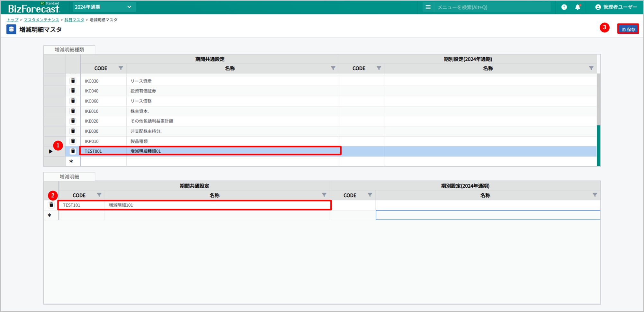Open CODE filter in 増減明細種類 期間共通設定
Viewport: 644px width, 312px height.
(x=121, y=68)
